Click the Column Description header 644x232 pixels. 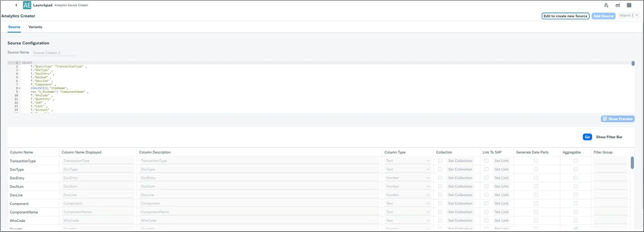pyautogui.click(x=155, y=152)
